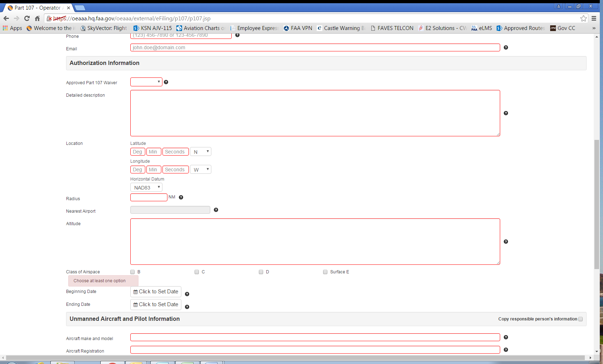Click to set the Beginning Date
This screenshot has height=364, width=603.
(156, 292)
